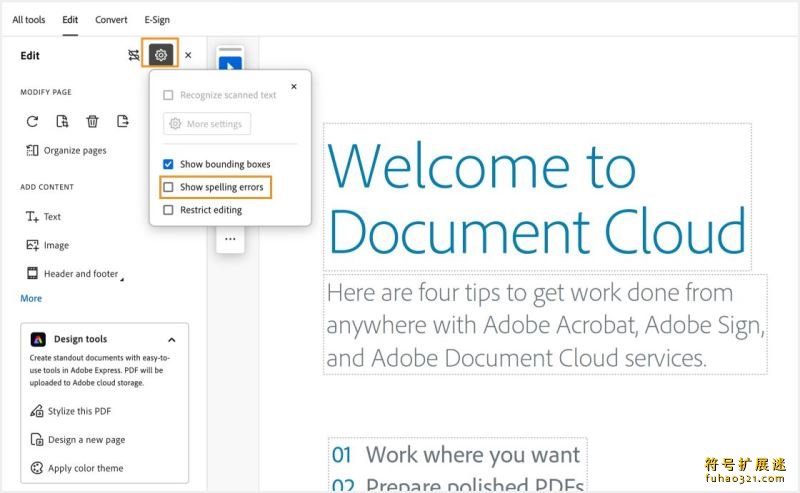Screen dimensions: 800x493
Task: Open Header and footer options
Action: [75, 274]
